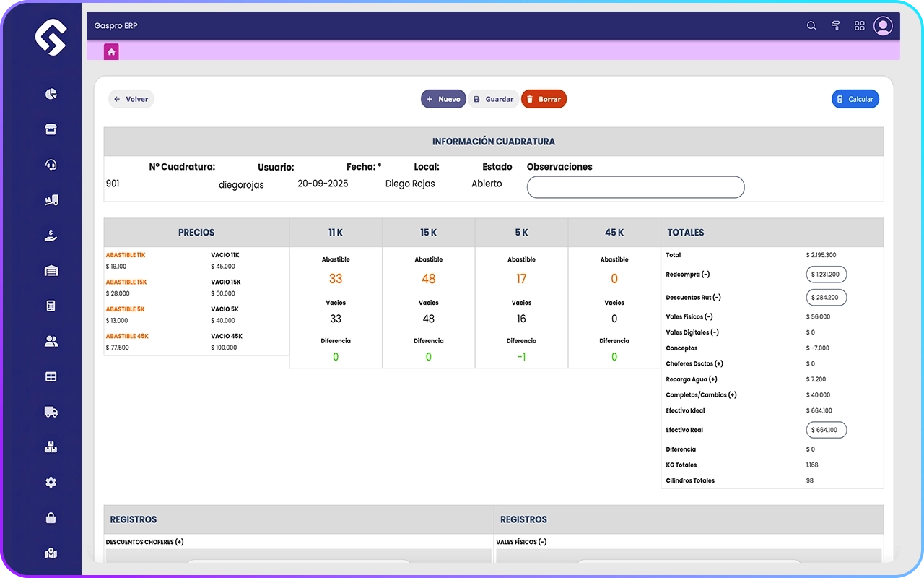924x578 pixels.
Task: Click the search magnifier in top bar
Action: point(811,26)
